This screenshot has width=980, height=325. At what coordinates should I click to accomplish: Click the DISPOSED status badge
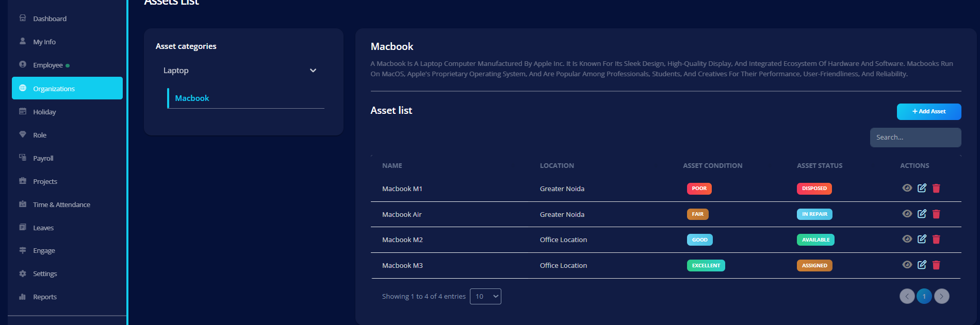(x=814, y=189)
